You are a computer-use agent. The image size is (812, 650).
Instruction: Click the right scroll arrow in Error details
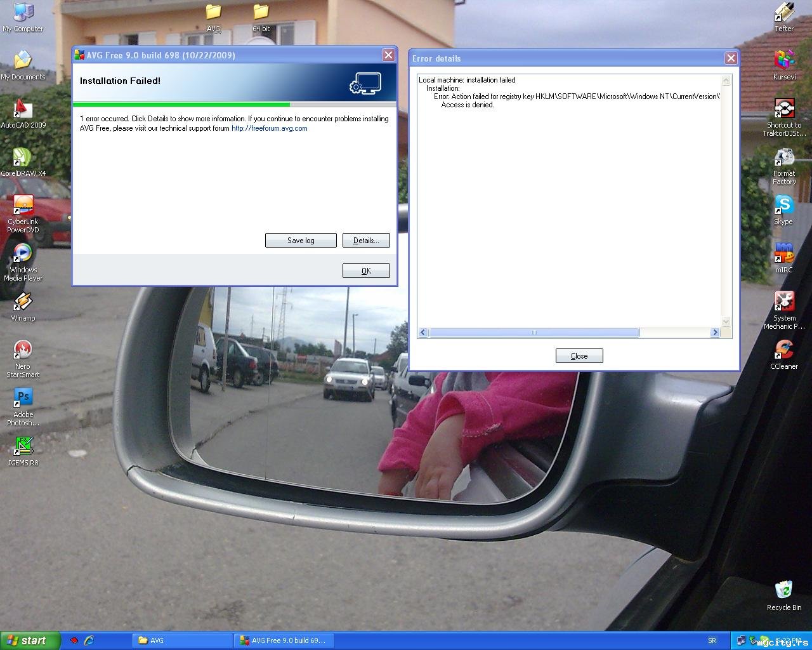[x=715, y=333]
